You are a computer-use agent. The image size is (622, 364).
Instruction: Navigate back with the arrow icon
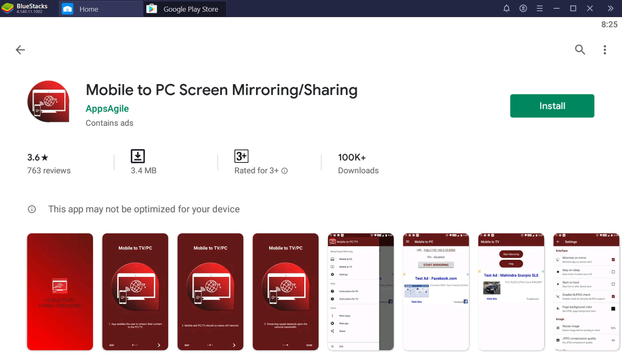coord(20,50)
